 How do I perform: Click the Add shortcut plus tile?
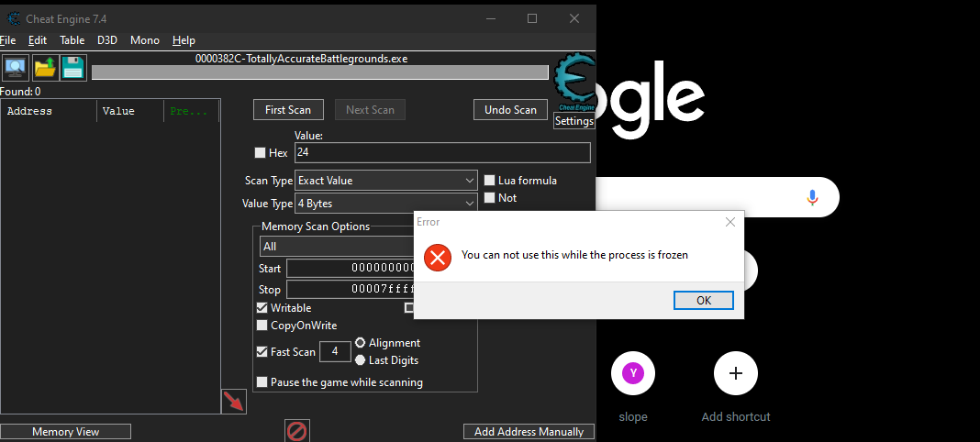736,373
